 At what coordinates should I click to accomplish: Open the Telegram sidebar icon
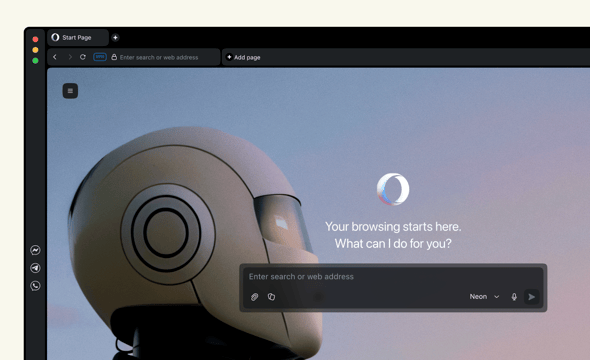click(x=35, y=268)
